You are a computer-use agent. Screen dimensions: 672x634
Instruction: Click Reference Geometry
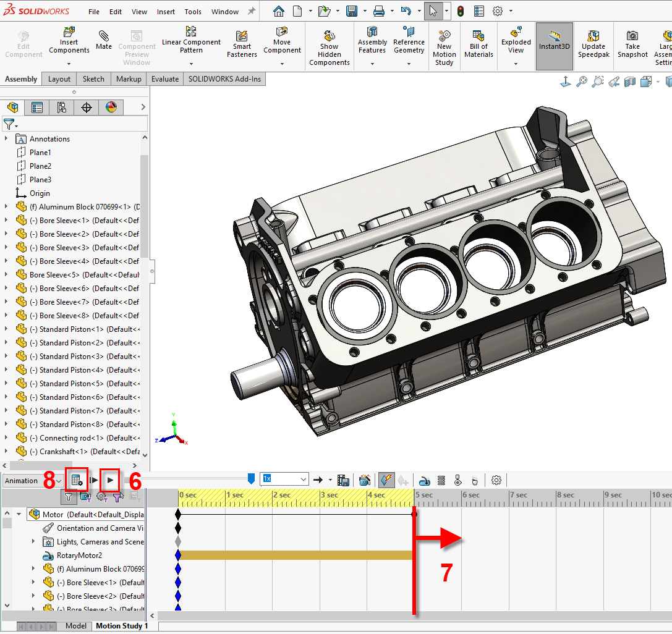click(x=409, y=40)
